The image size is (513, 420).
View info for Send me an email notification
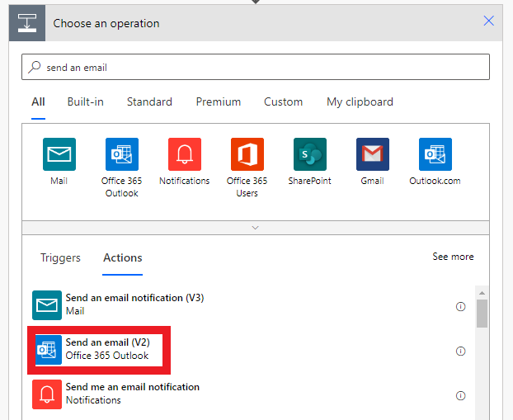coord(461,395)
